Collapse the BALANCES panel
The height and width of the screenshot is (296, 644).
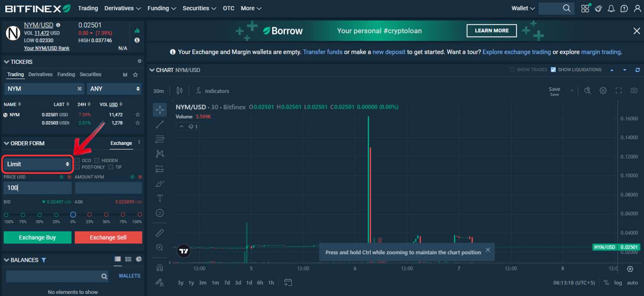click(x=7, y=260)
